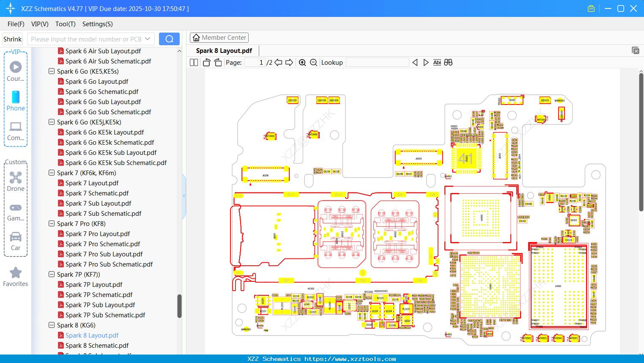Rotate the page clockwise

pos(217,62)
